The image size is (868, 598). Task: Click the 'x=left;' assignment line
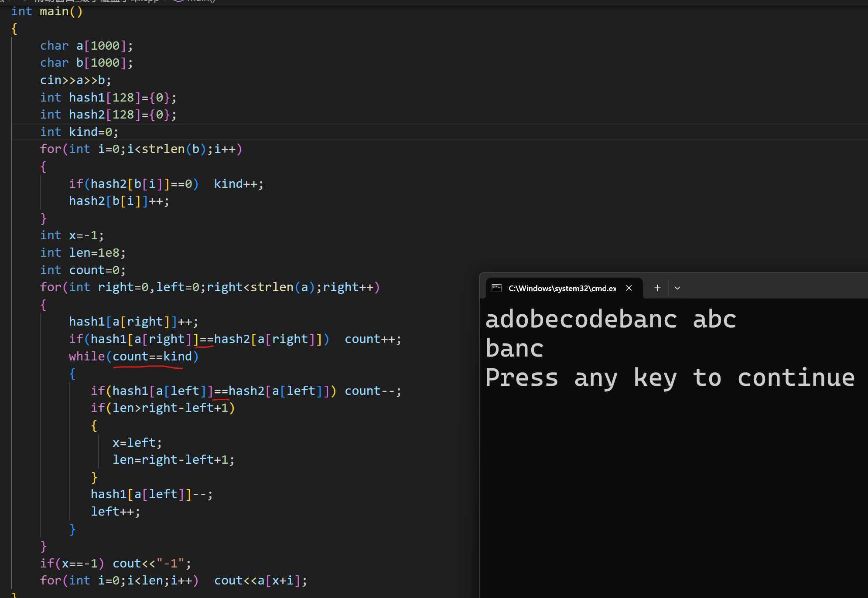tap(137, 443)
